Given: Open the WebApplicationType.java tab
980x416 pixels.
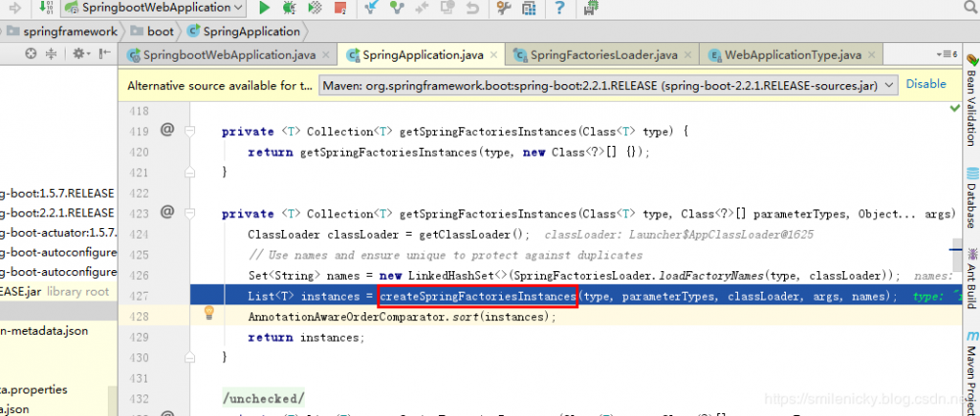Looking at the screenshot, I should (793, 55).
